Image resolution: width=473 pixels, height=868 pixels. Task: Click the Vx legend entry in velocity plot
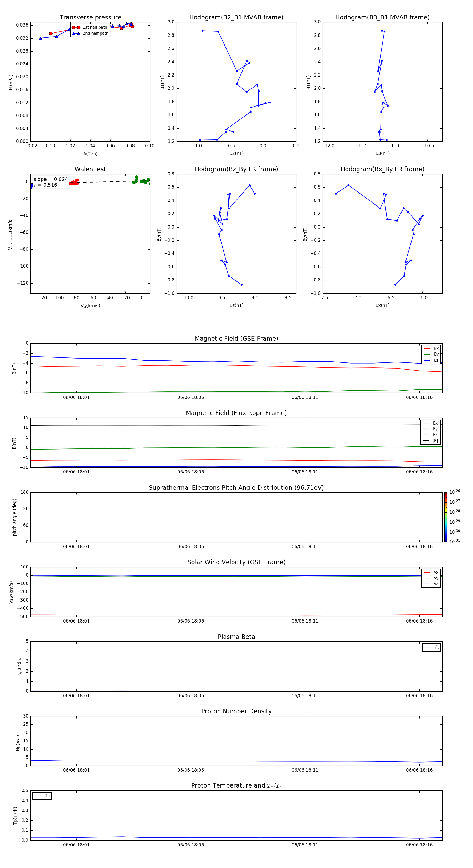pos(431,572)
